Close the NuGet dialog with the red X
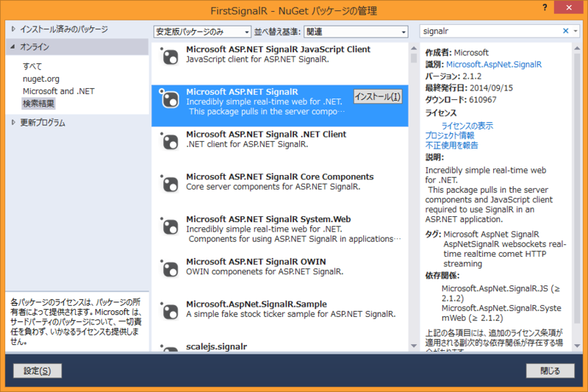The height and width of the screenshot is (392, 588). point(568,7)
